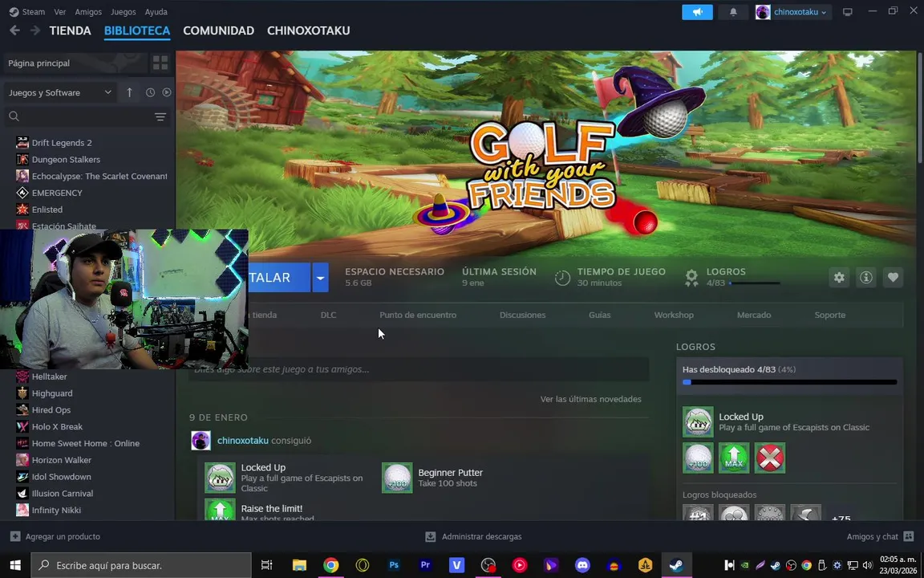The width and height of the screenshot is (924, 578).
Task: Click the LOGROS progress bar in header
Action: coord(754,283)
